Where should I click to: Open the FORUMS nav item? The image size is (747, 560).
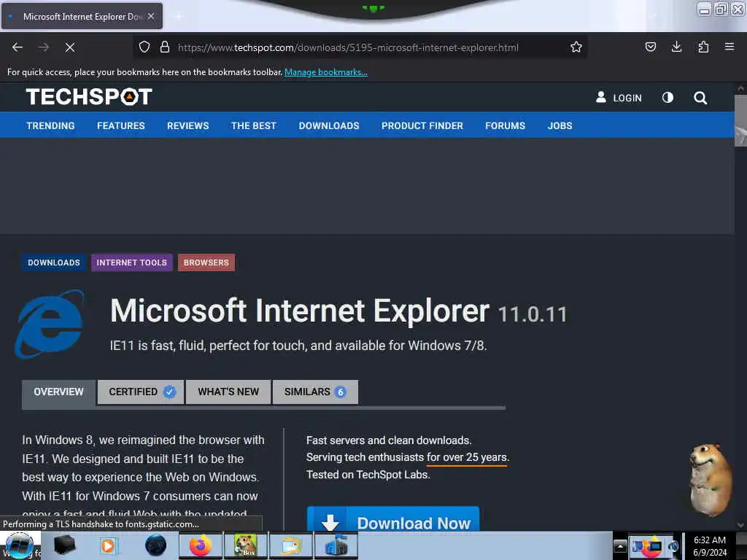point(505,125)
